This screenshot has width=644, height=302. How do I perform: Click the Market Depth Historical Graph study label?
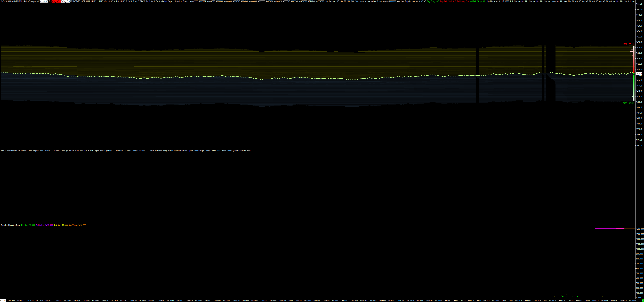click(x=174, y=2)
